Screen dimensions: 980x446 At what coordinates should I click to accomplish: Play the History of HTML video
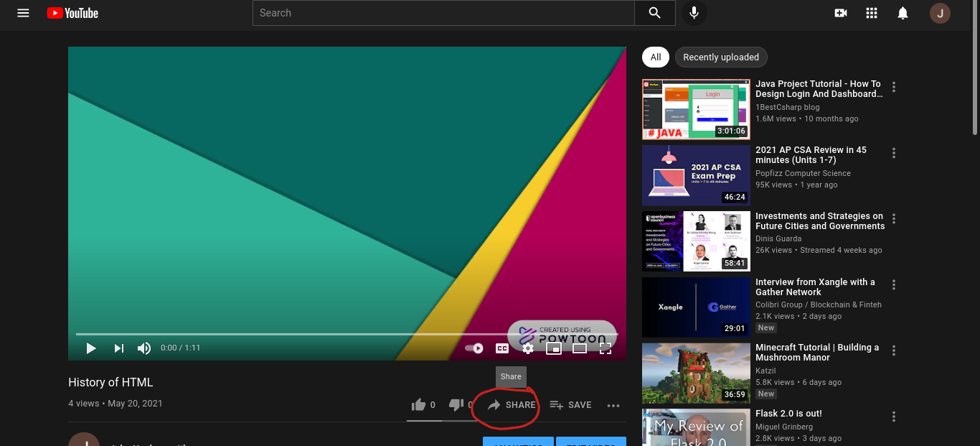pos(91,348)
